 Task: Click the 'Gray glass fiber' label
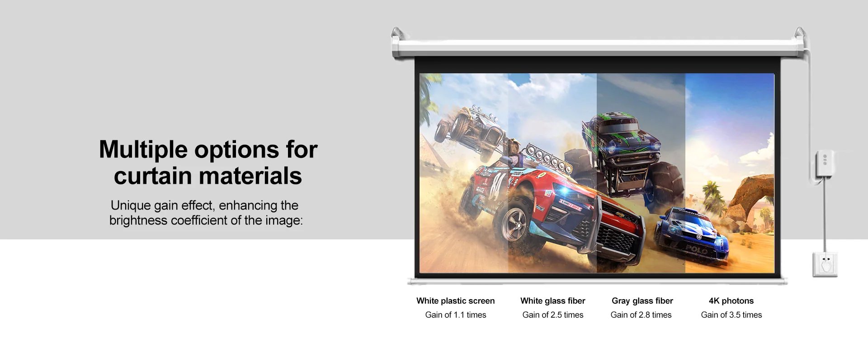[x=642, y=301]
